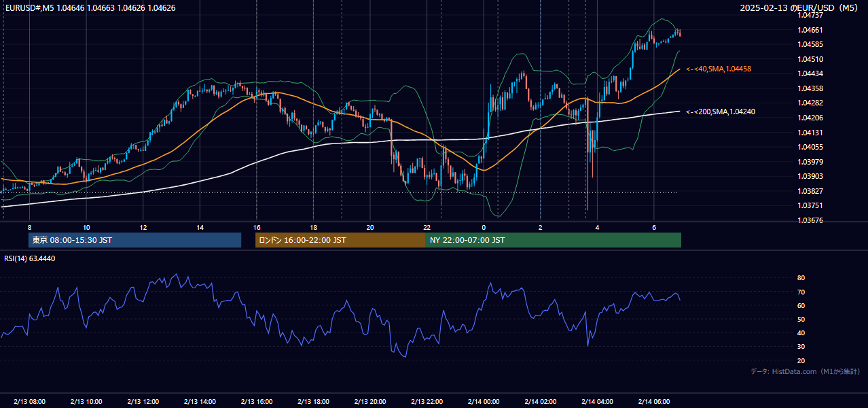Click the bottom time label 2/14 06:00
Viewport: 868px width, 408px height.
point(653,401)
